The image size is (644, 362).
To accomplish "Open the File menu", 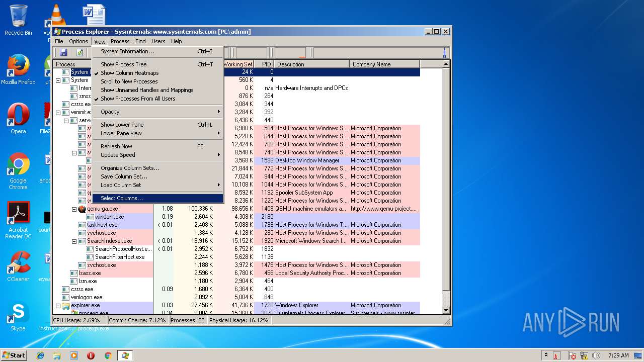I will click(59, 41).
